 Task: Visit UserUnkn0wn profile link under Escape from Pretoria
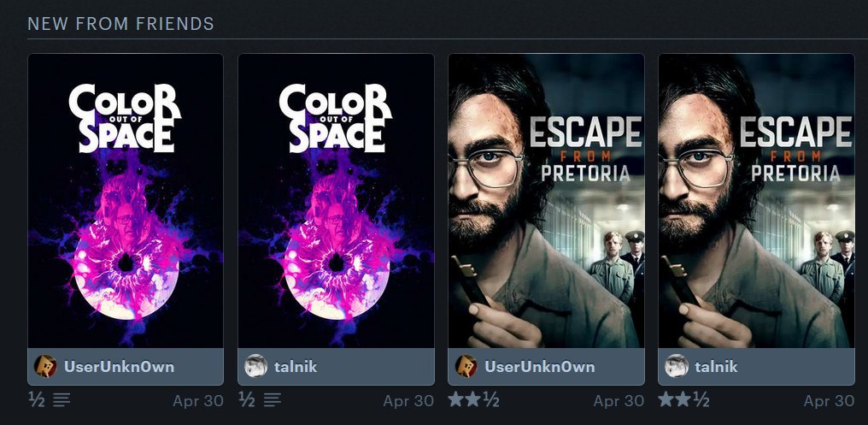(540, 366)
